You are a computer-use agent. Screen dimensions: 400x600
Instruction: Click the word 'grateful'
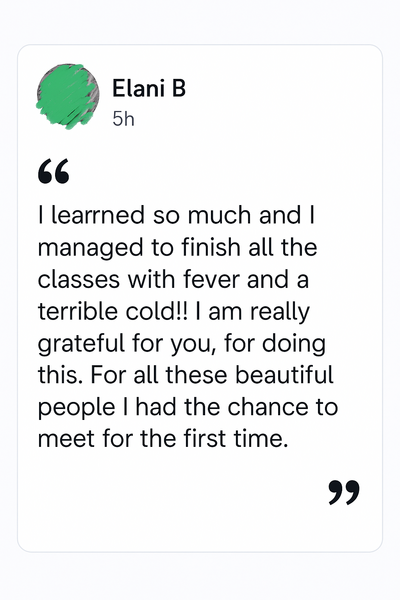(82, 344)
